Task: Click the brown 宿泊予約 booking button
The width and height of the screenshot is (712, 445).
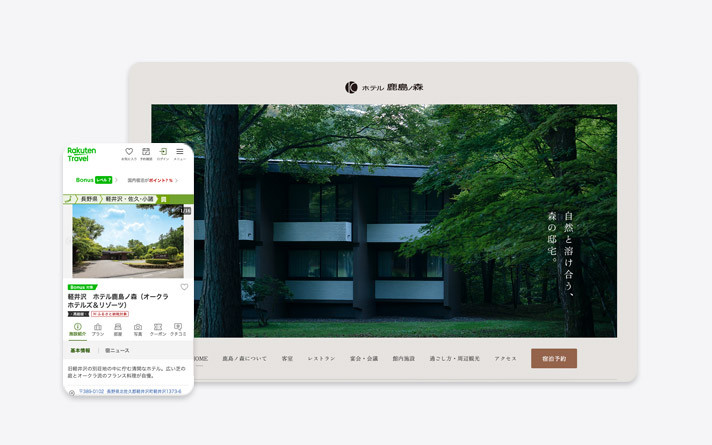Action: pyautogui.click(x=553, y=358)
